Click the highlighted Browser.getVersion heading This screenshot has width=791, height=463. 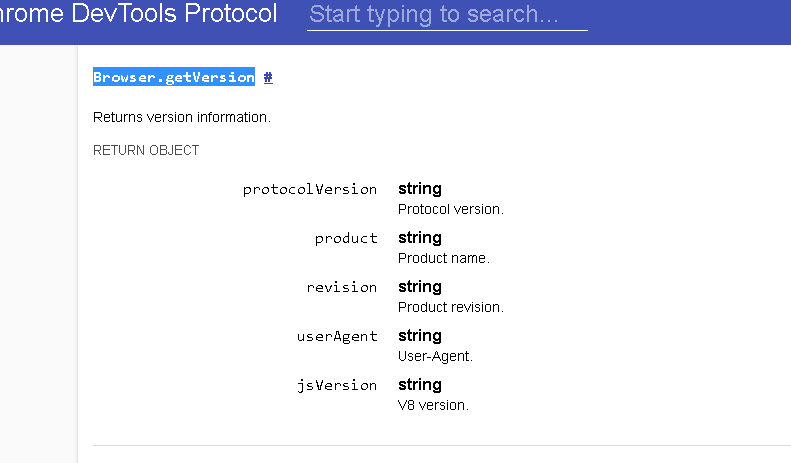click(174, 77)
